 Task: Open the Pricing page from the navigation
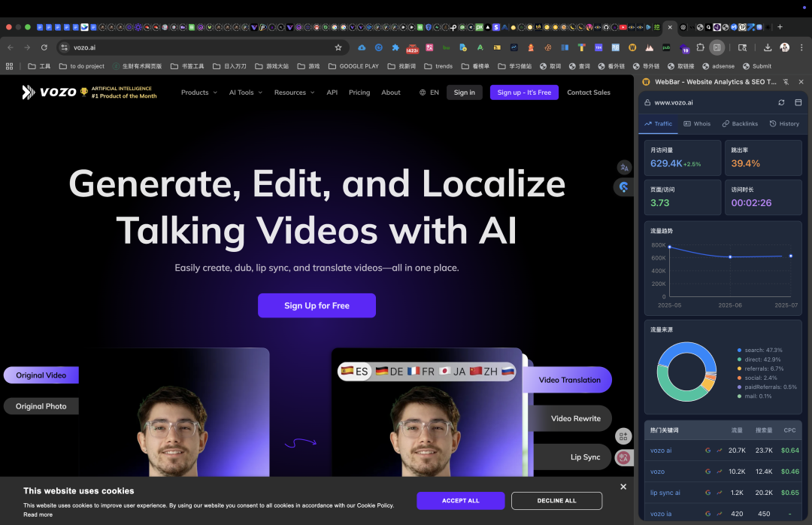359,93
